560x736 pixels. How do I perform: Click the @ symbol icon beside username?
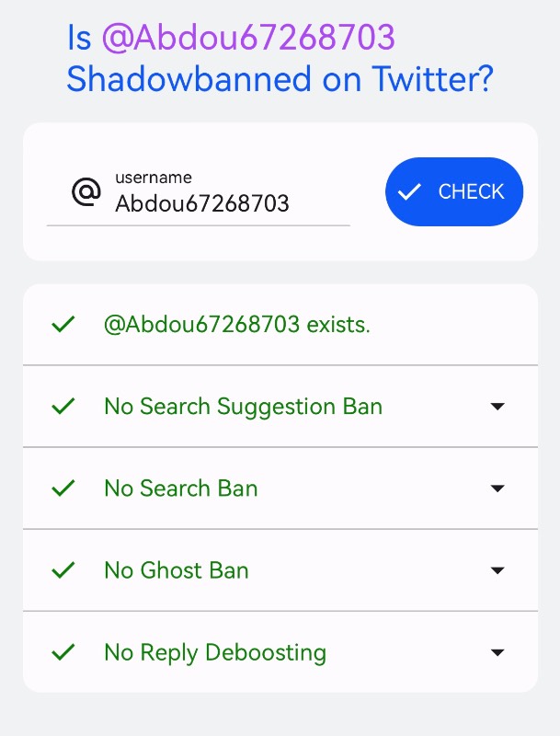pyautogui.click(x=86, y=191)
